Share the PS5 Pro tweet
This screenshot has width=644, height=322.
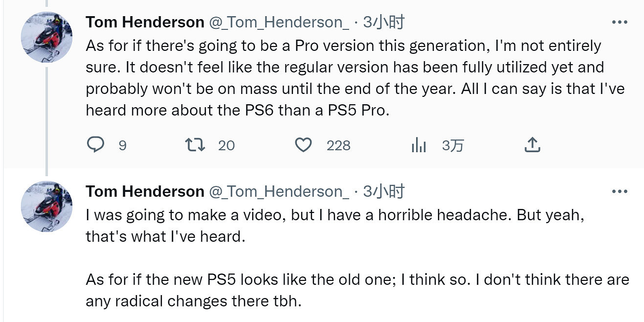(x=532, y=145)
